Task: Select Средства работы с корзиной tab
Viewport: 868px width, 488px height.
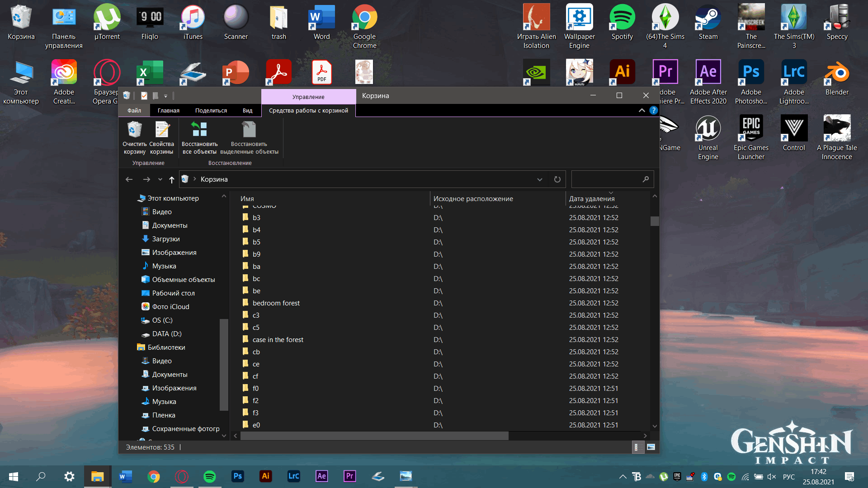Action: 308,110
